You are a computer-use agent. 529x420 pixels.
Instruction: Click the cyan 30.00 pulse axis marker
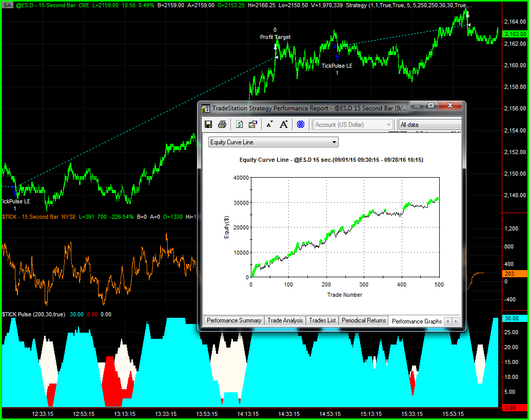(x=515, y=318)
